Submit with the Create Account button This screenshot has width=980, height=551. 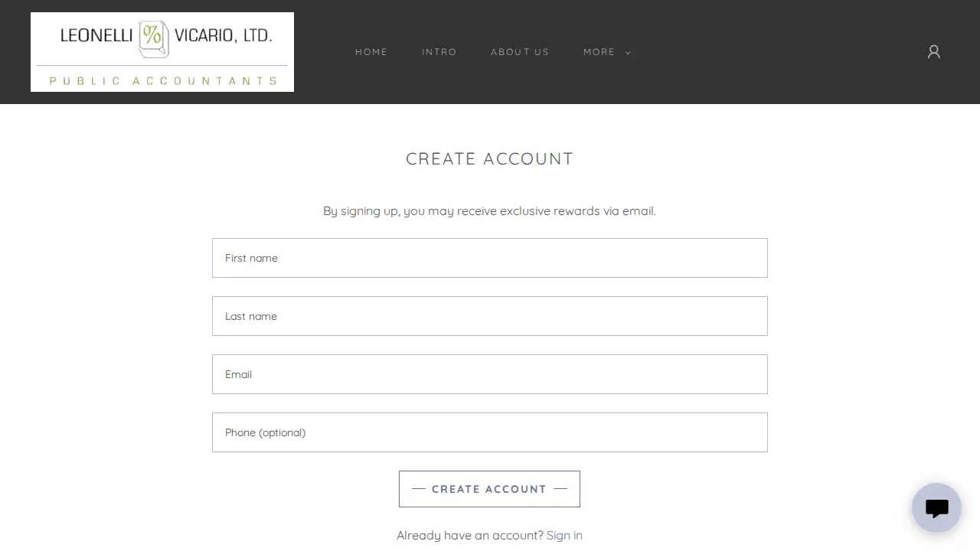[489, 489]
